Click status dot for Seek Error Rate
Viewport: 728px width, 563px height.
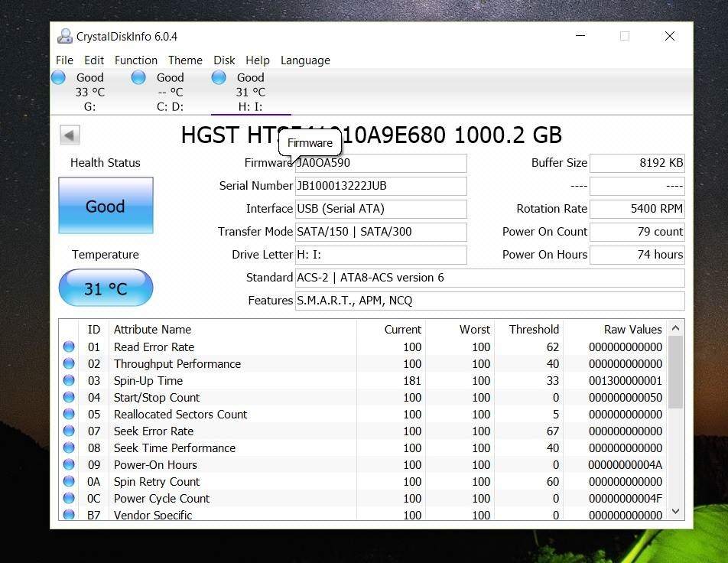[69, 431]
